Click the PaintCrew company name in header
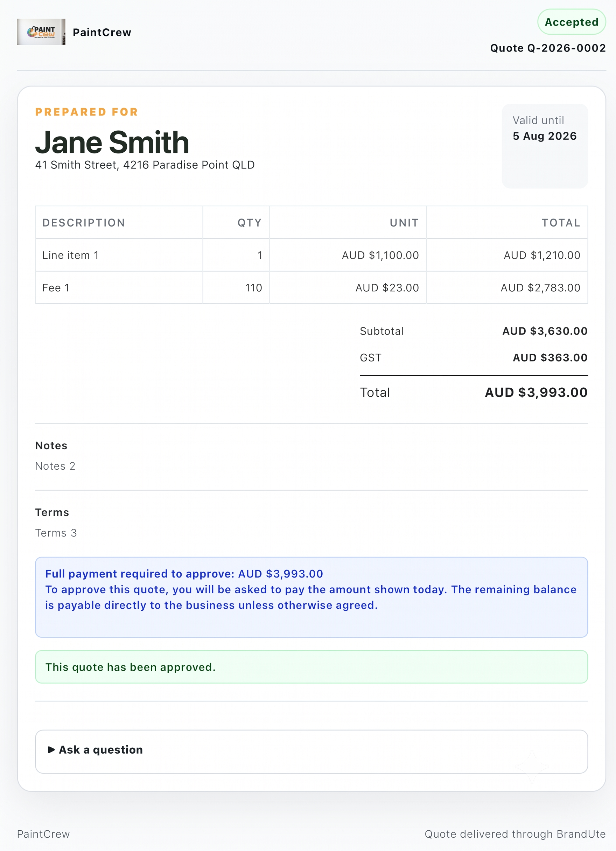 (102, 32)
